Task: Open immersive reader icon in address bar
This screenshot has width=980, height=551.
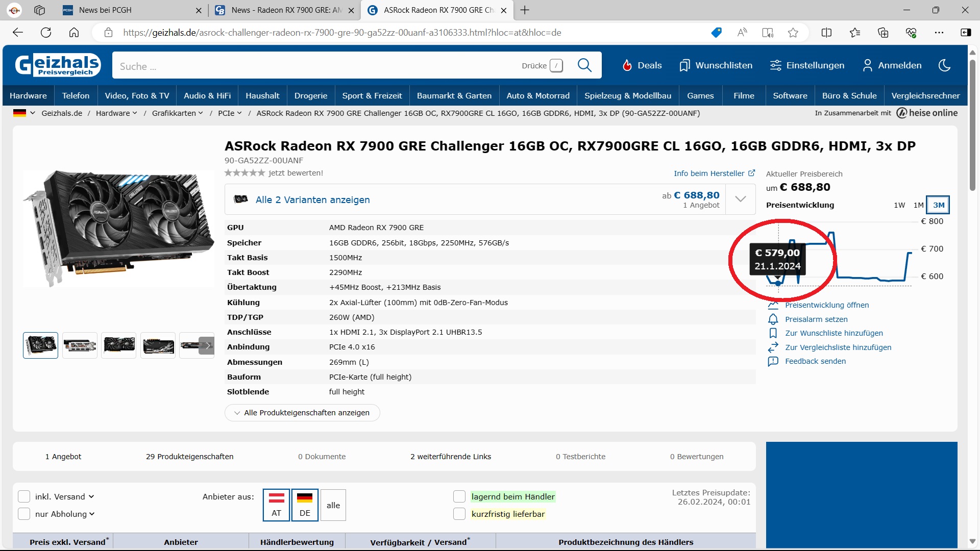Action: (x=768, y=33)
